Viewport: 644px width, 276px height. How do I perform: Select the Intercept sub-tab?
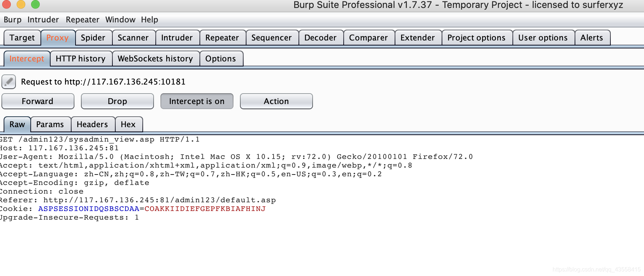coord(27,59)
